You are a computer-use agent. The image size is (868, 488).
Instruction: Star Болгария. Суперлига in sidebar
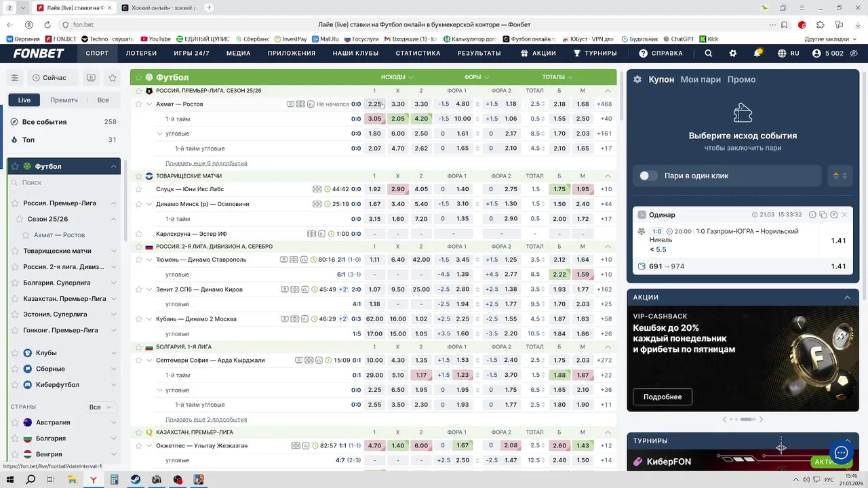coord(15,283)
